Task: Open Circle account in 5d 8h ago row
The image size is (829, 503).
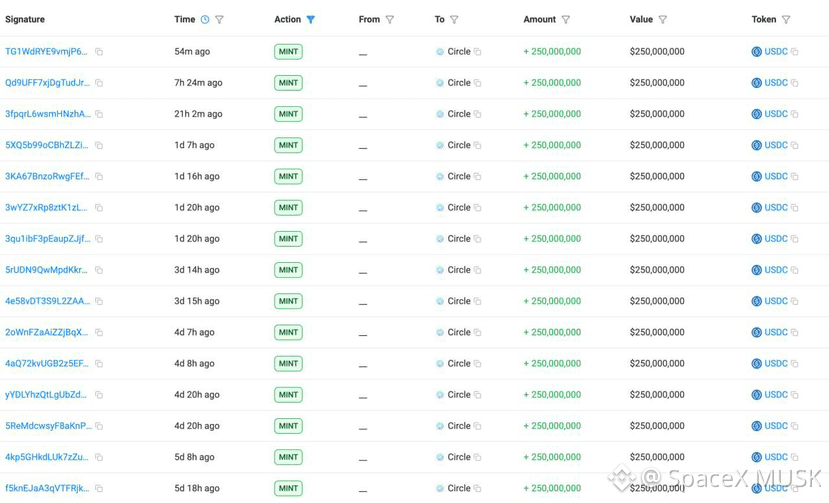Action: (x=459, y=457)
